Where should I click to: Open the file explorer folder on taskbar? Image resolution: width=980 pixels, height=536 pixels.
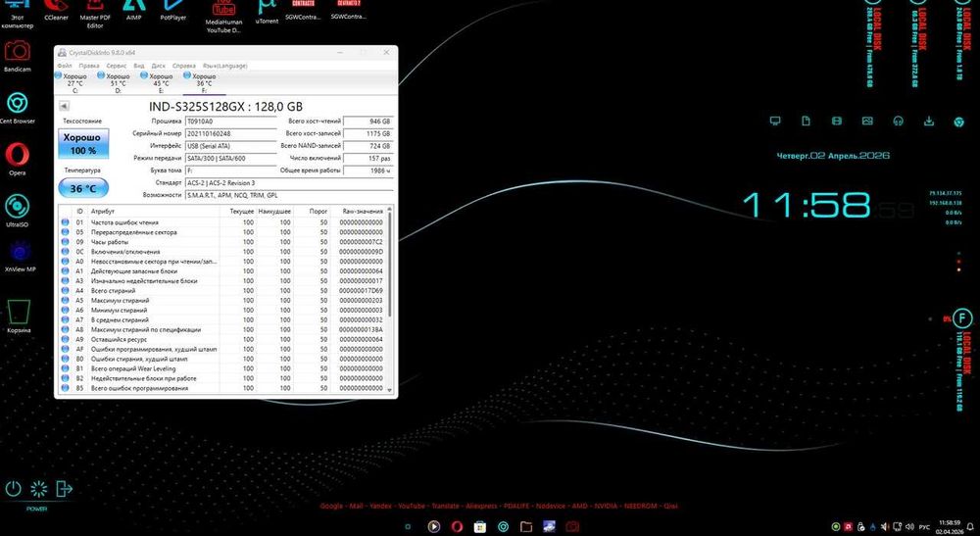(x=526, y=526)
